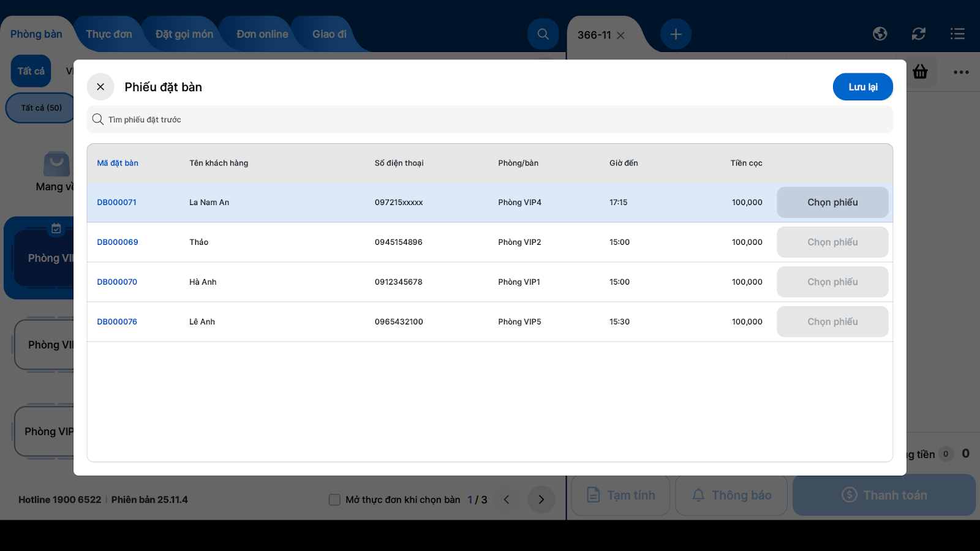The width and height of the screenshot is (980, 551).
Task: Click the Mang về takeaway bag icon
Action: [56, 164]
